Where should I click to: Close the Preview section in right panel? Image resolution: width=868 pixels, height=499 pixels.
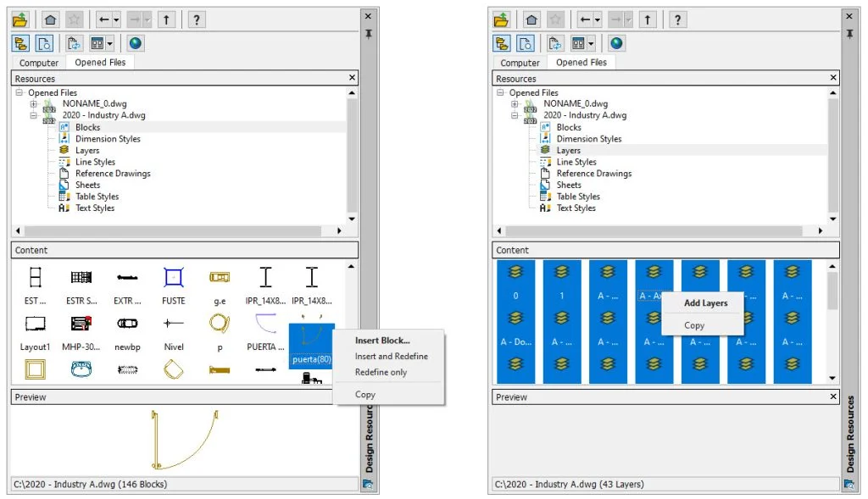tap(833, 396)
